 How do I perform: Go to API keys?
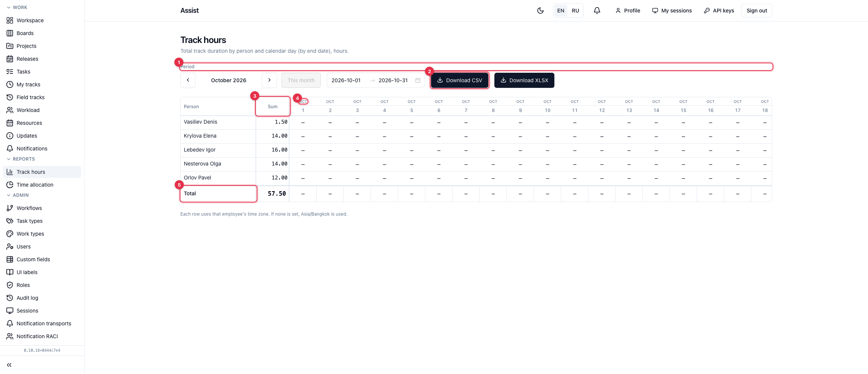pyautogui.click(x=719, y=11)
